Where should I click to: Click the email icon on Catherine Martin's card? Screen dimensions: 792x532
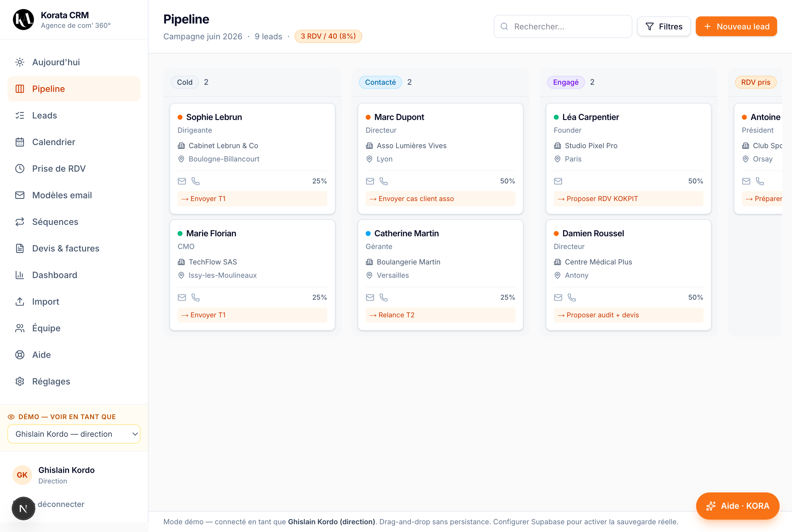click(x=370, y=298)
